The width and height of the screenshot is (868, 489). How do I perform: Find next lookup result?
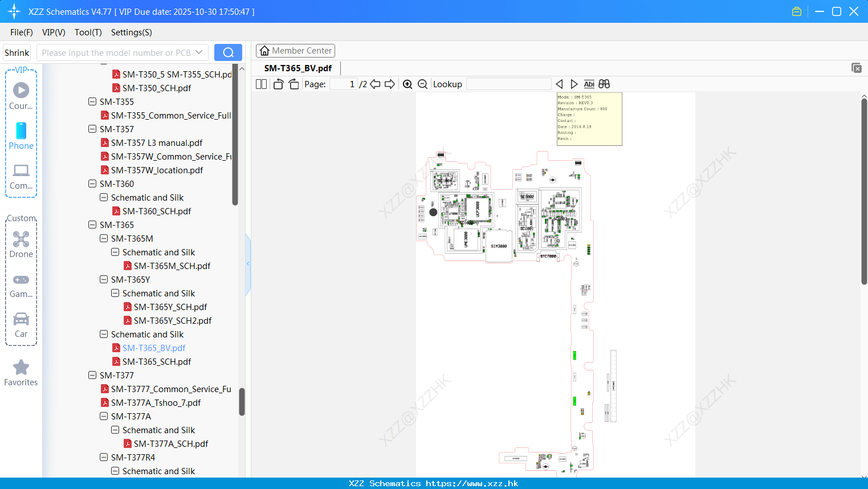tap(574, 84)
